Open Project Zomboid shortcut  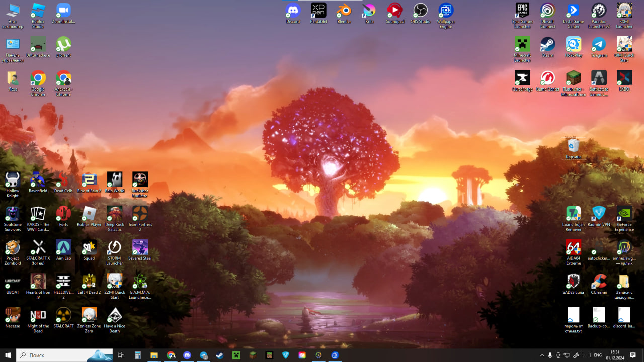click(x=13, y=252)
